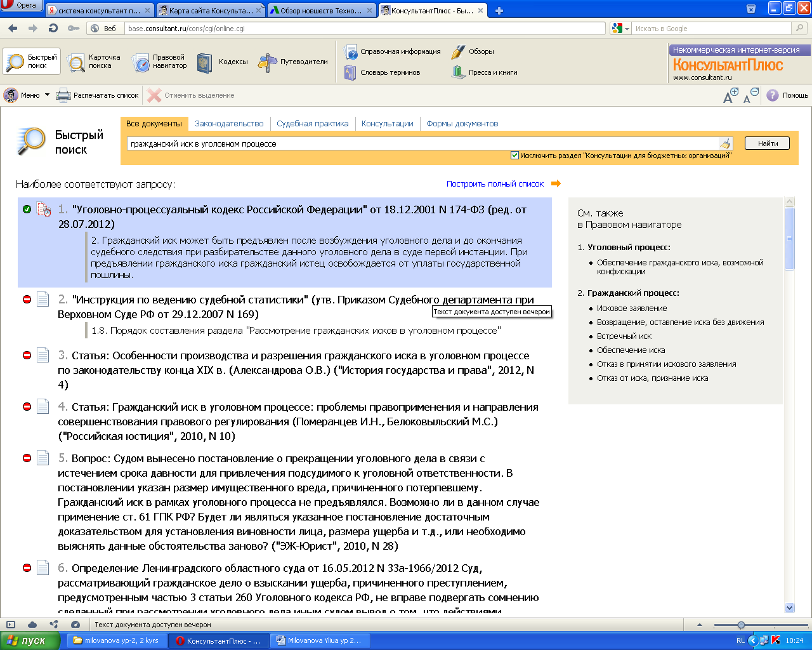The height and width of the screenshot is (650, 812).
Task: Open the view options arrow beside zoom slider
Action: (x=700, y=625)
